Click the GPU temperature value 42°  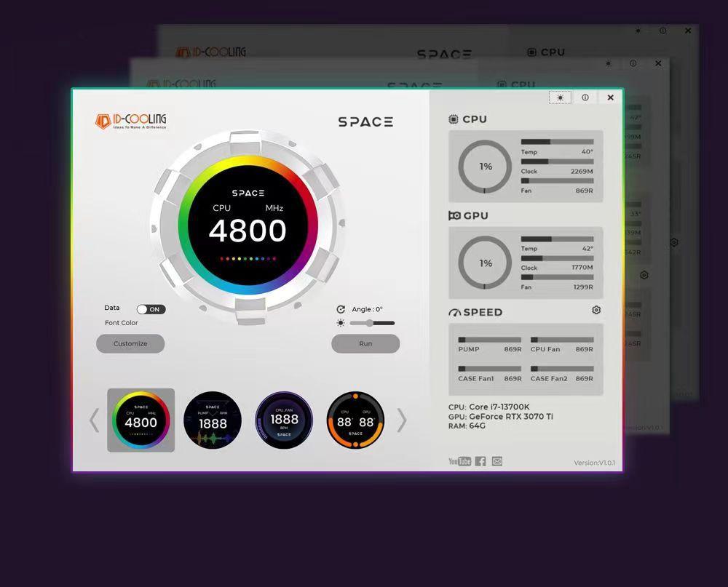587,249
